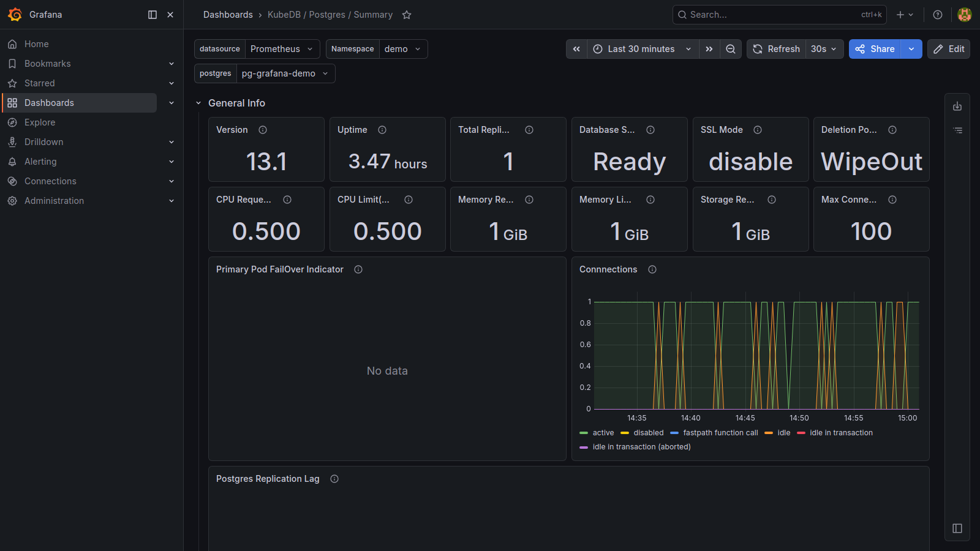Show info for Primary Pod FailOver Indicator
Viewport: 980px width, 551px height.
tap(358, 269)
